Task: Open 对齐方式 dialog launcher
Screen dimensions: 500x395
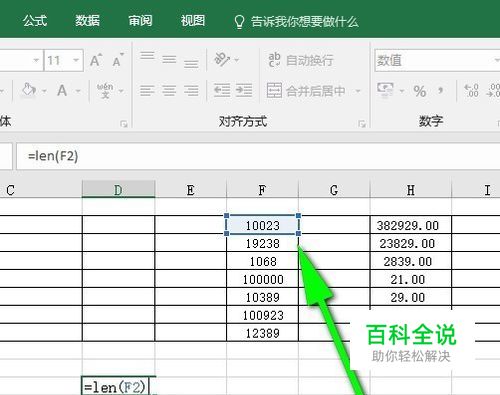Action: tap(362, 124)
